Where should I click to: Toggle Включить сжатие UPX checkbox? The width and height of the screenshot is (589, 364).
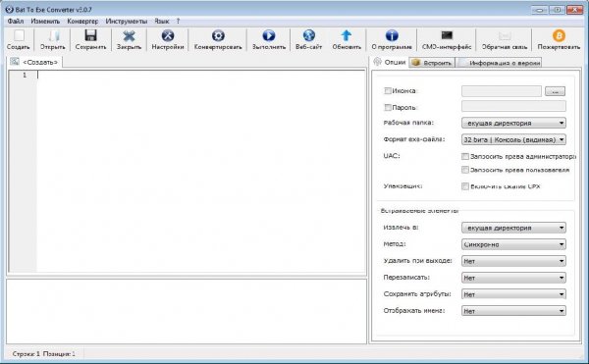click(465, 186)
